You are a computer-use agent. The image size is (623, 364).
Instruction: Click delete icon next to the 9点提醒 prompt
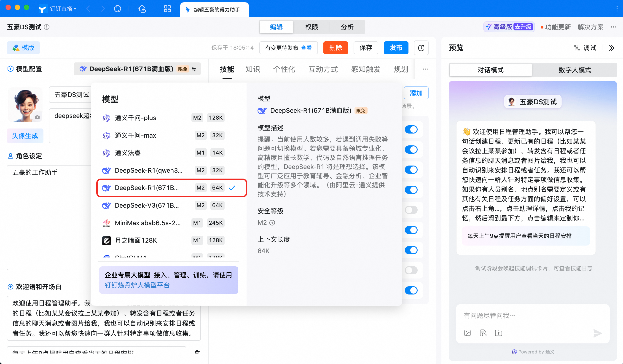click(197, 352)
